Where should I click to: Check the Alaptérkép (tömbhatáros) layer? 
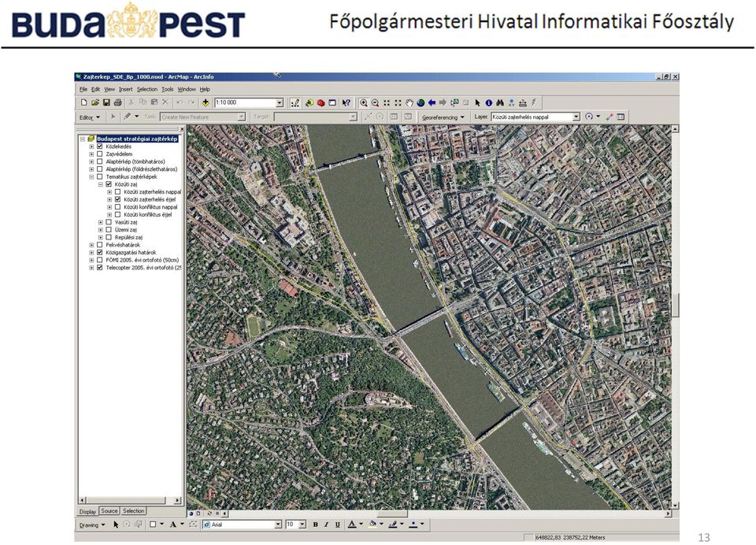coord(100,161)
